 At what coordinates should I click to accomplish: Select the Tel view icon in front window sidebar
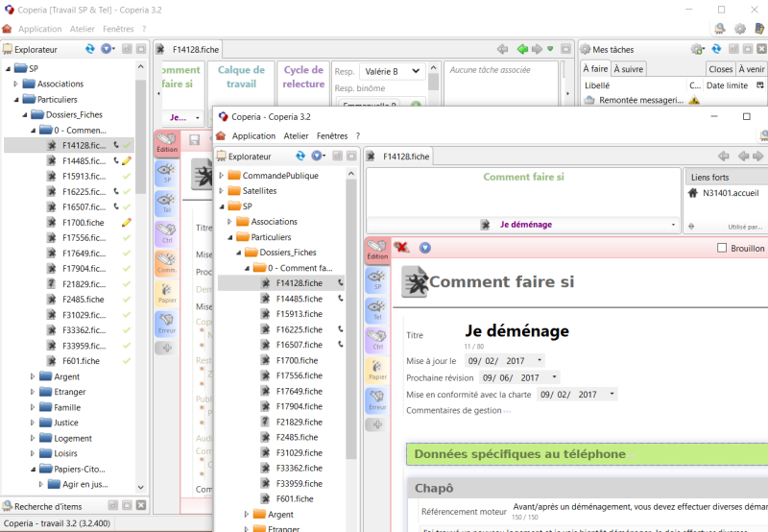(377, 309)
